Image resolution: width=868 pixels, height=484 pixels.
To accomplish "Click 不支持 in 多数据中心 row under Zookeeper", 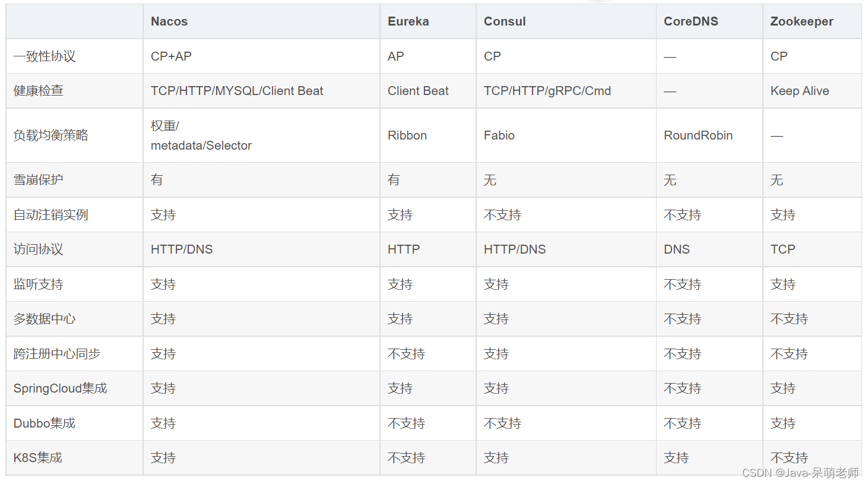I will [789, 319].
